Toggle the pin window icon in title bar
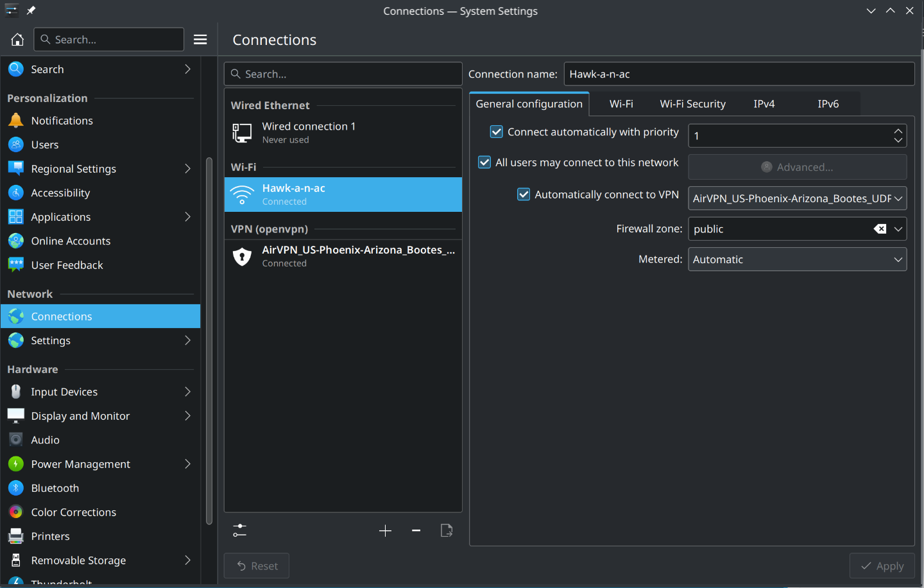Image resolution: width=924 pixels, height=588 pixels. pyautogui.click(x=31, y=10)
